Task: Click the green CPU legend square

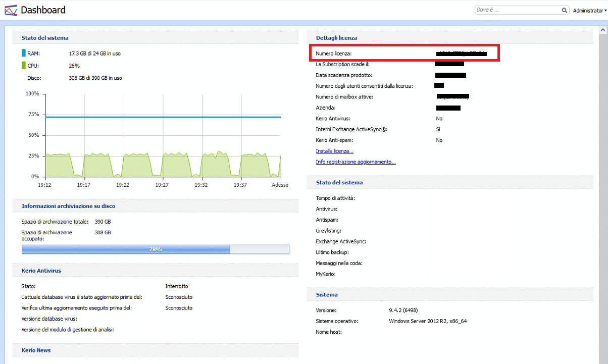Action: click(x=24, y=65)
